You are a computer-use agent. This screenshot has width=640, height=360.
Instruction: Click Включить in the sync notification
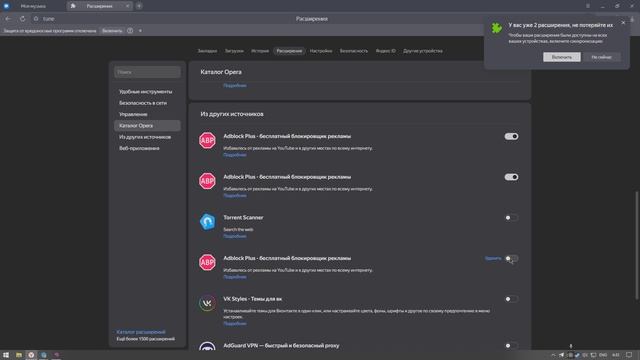(562, 57)
